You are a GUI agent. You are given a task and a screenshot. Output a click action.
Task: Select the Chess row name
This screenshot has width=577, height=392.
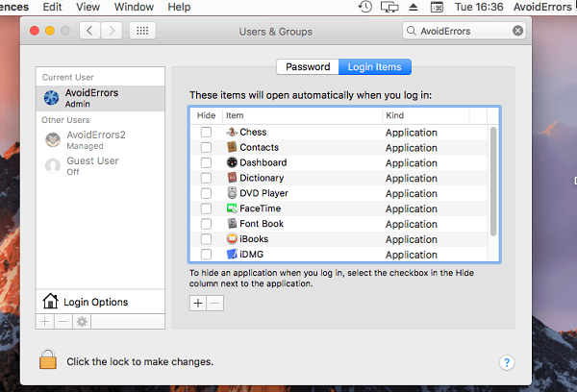point(253,132)
